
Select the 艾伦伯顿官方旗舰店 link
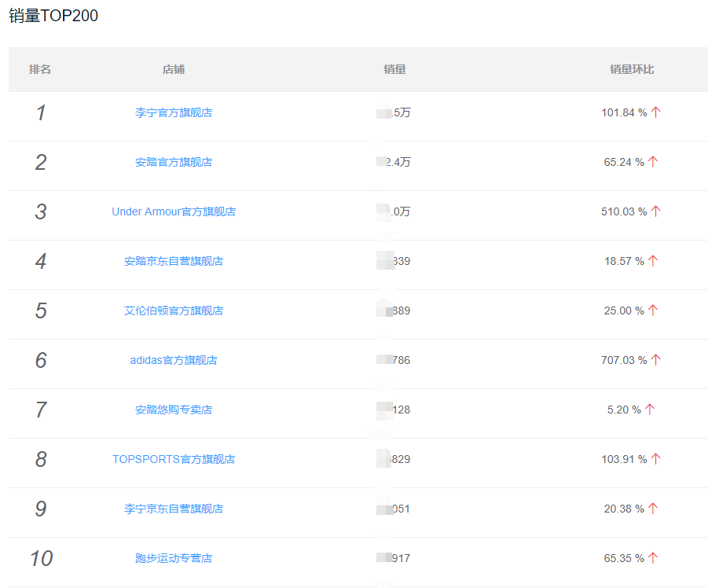pos(174,311)
